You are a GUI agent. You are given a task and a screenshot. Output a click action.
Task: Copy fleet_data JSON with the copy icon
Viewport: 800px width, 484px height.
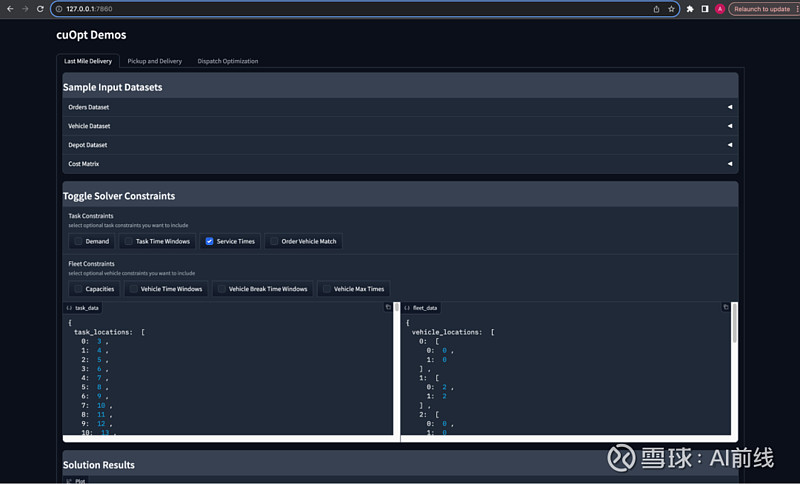click(726, 308)
